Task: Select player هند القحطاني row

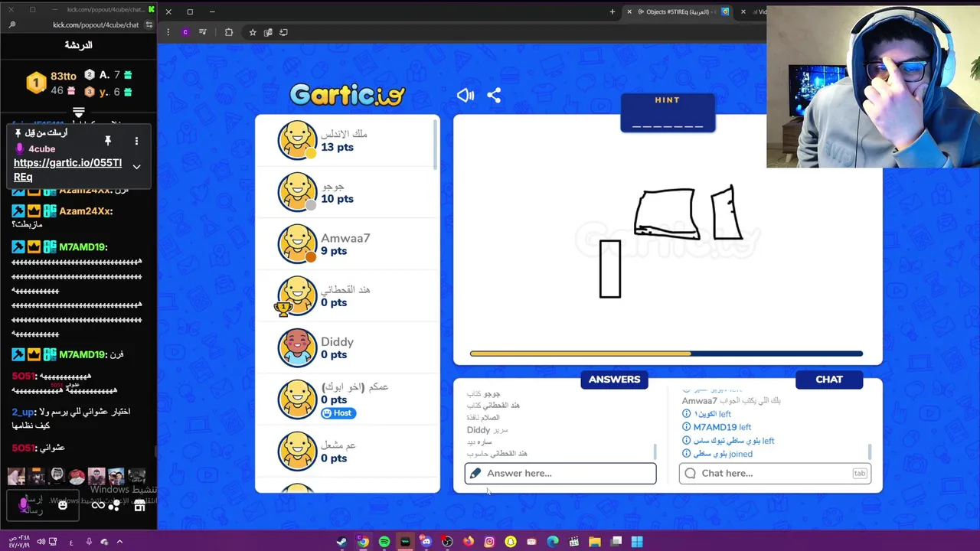Action: pos(347,295)
